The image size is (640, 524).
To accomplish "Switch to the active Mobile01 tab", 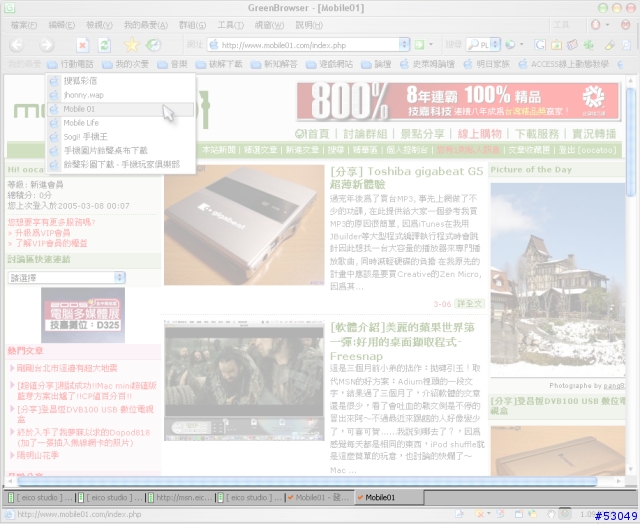I will pos(389,497).
